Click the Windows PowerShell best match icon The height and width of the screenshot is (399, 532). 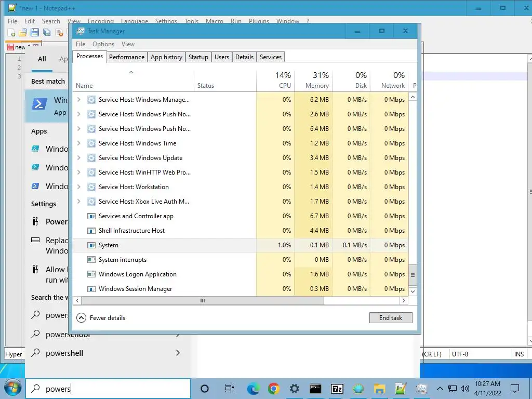[39, 104]
